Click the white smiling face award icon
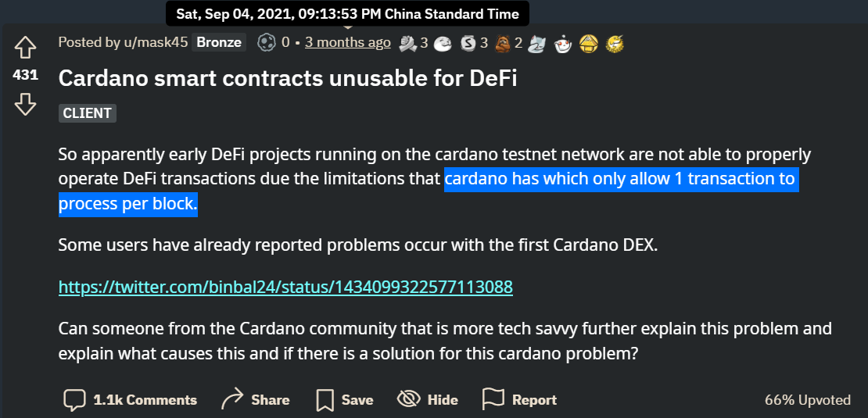This screenshot has height=418, width=868. point(443,43)
